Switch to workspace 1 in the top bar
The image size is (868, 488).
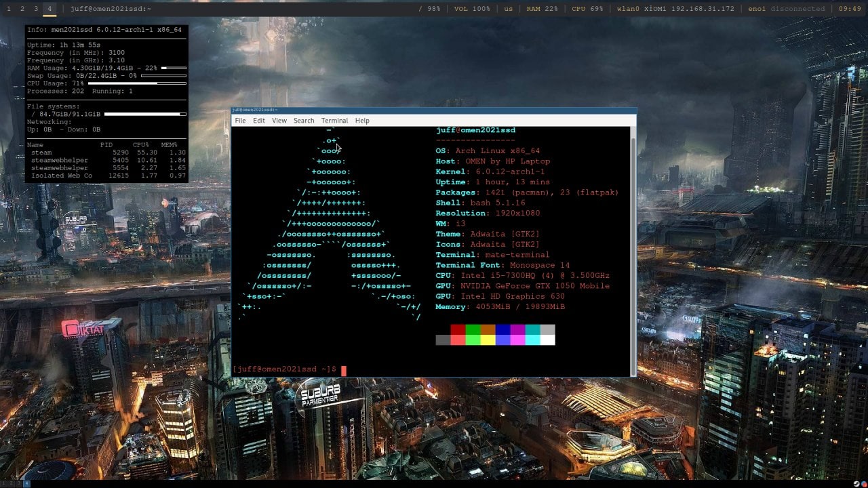(8, 9)
